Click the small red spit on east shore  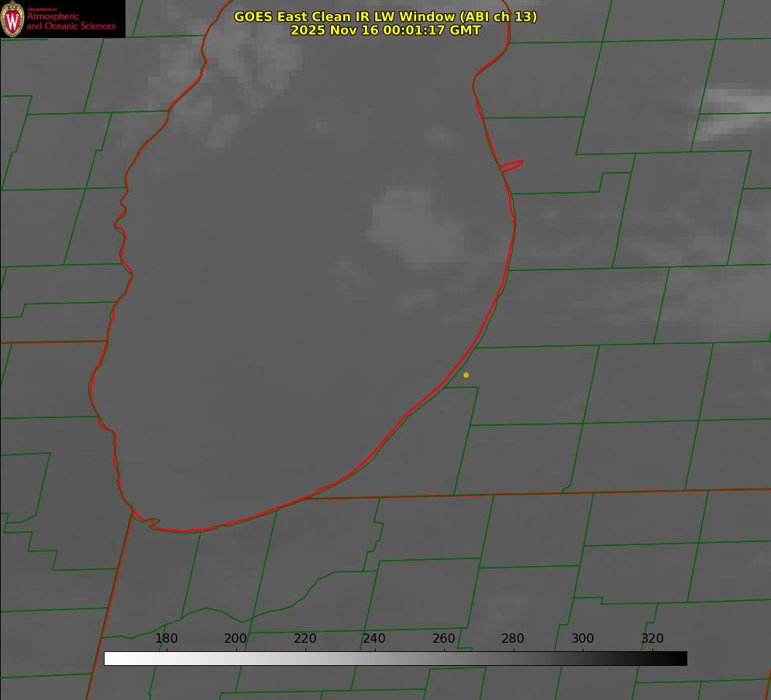point(512,165)
